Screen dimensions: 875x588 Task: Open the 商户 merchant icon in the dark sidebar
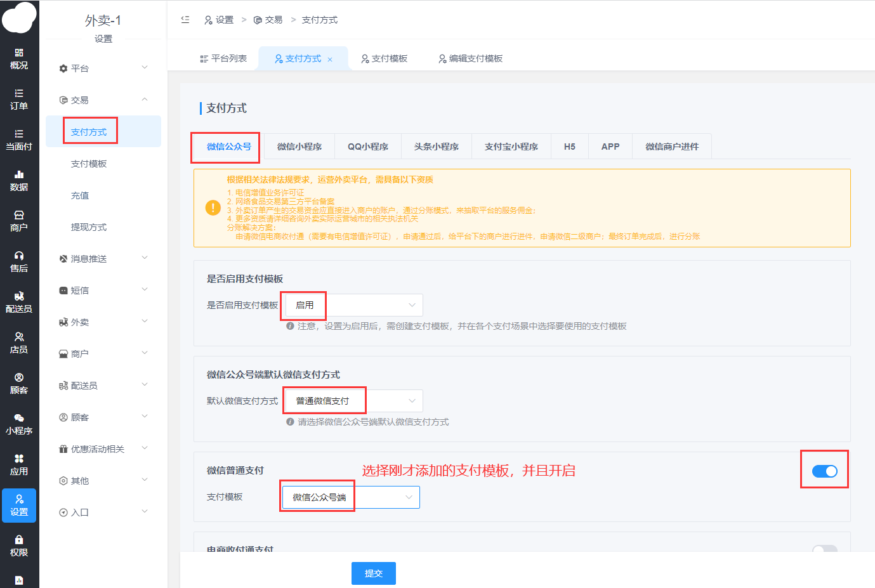[x=19, y=221]
